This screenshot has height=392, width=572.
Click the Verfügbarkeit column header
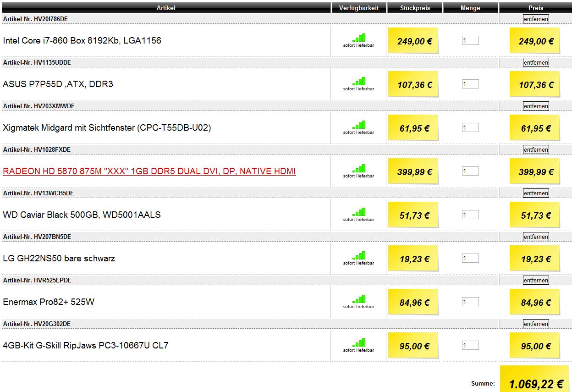pyautogui.click(x=359, y=8)
